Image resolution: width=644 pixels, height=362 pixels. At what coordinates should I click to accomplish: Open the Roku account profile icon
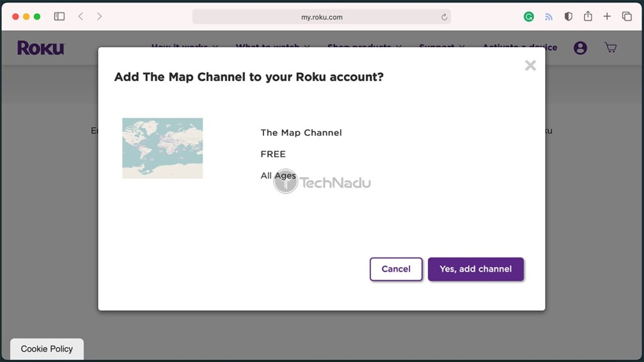coord(580,48)
